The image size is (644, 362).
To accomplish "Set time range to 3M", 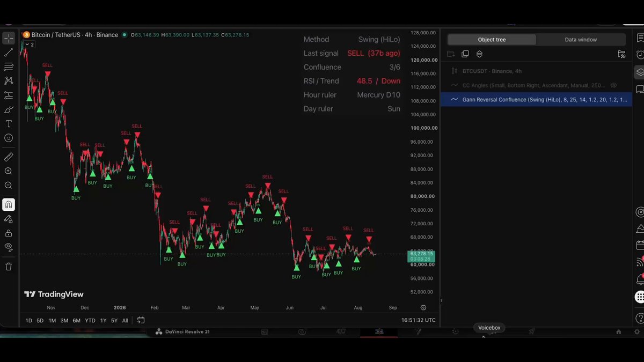I will 64,321.
